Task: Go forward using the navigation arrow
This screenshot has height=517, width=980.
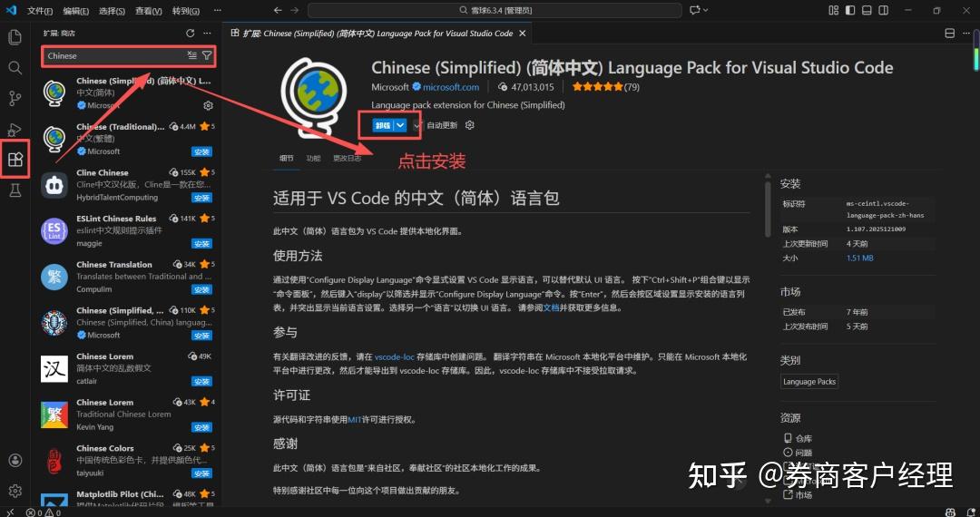Action: coord(295,11)
